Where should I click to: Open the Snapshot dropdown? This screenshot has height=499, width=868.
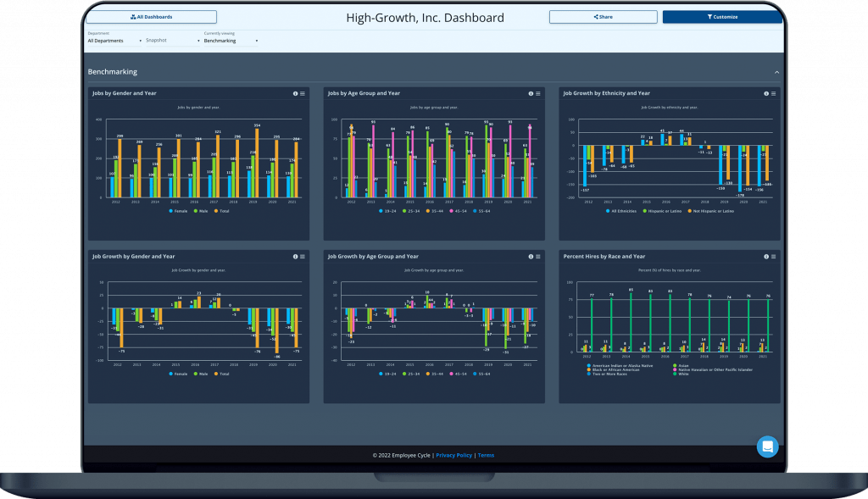click(173, 41)
